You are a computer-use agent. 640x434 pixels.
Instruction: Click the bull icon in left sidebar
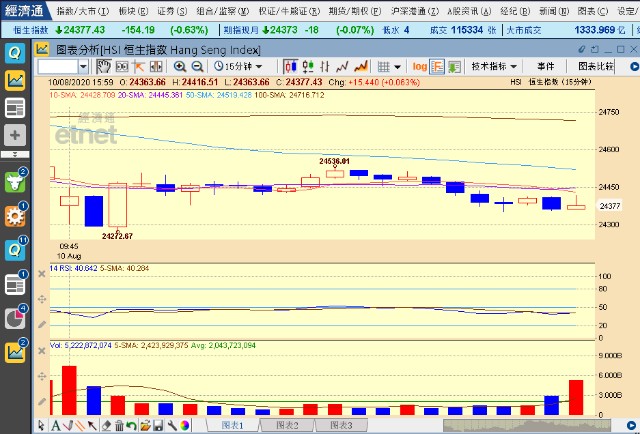15,181
